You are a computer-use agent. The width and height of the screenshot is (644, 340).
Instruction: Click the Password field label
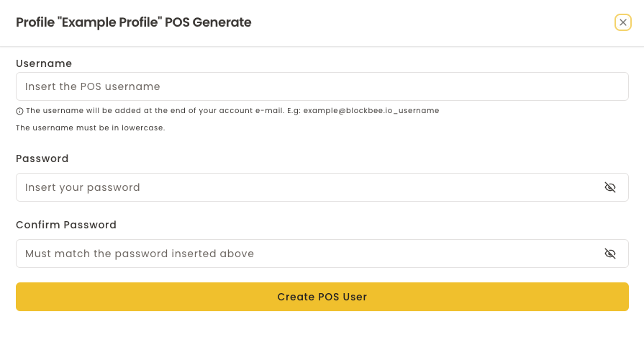(x=42, y=158)
